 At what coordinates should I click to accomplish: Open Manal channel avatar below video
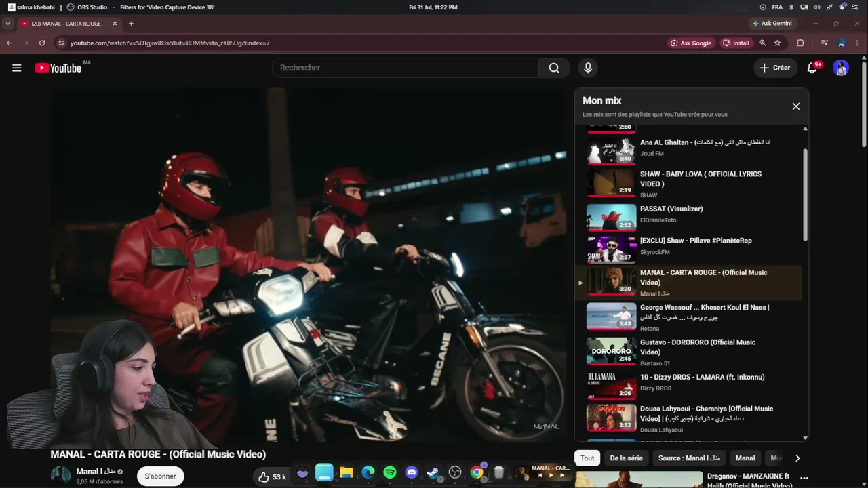point(60,475)
